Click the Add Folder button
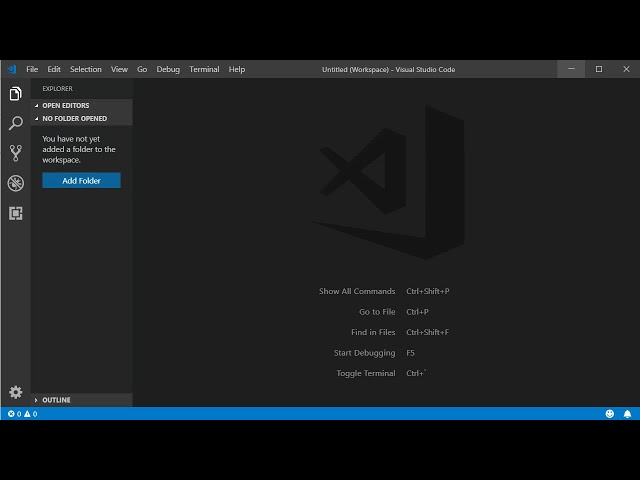The image size is (640, 480). coord(81,180)
